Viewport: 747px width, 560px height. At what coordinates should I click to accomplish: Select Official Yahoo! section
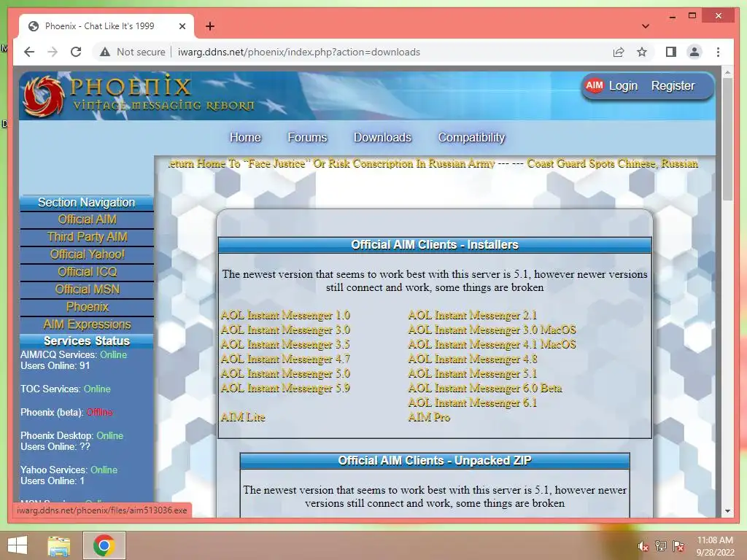(x=88, y=254)
